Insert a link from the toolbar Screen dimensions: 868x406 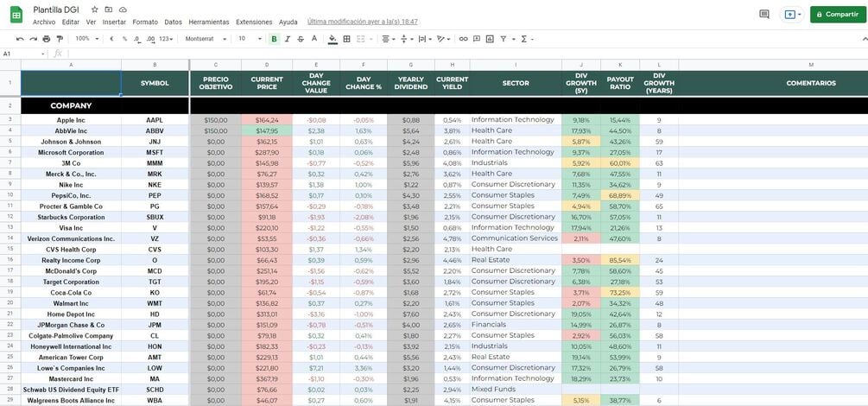point(463,39)
